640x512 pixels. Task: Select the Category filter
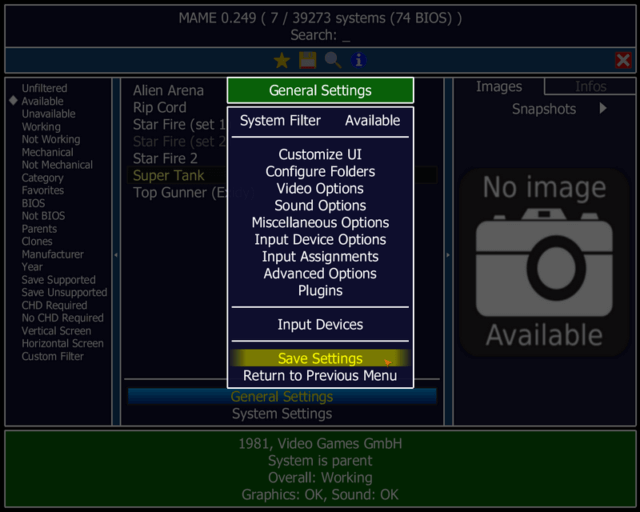42,178
